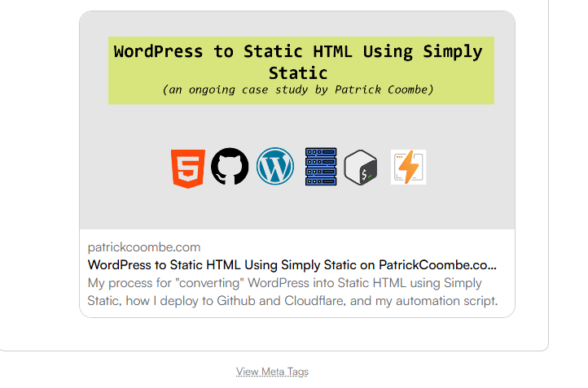The image size is (588, 388).
Task: Open the View Meta Tags link
Action: pyautogui.click(x=272, y=372)
